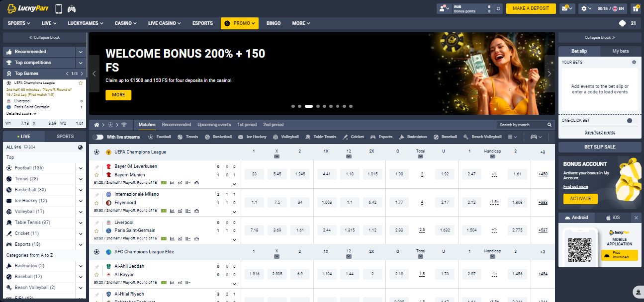This screenshot has height=302, width=644.
Task: Open the My bets tab
Action: (x=620, y=51)
